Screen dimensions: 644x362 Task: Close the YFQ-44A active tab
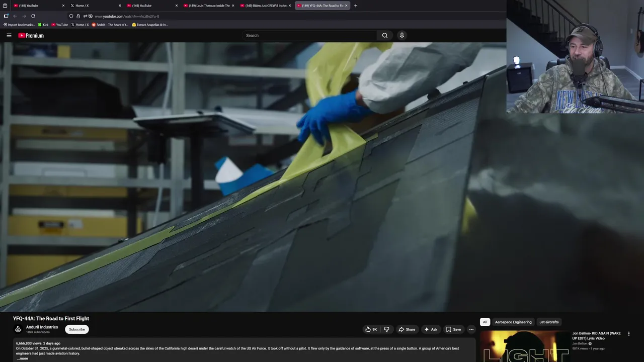pos(346,6)
